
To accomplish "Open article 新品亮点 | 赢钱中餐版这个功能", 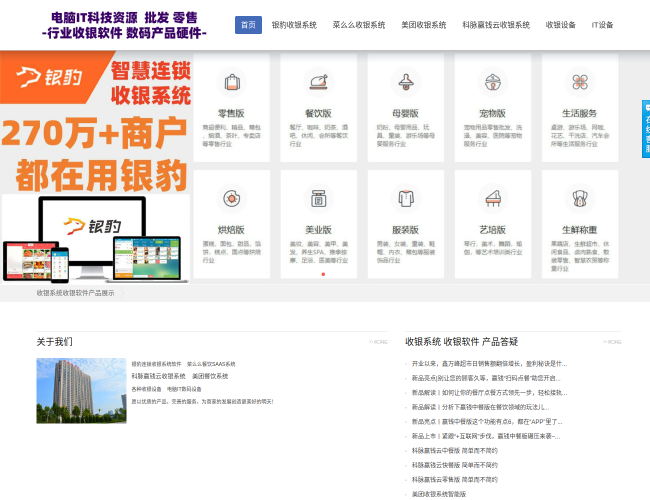I will click(487, 422).
